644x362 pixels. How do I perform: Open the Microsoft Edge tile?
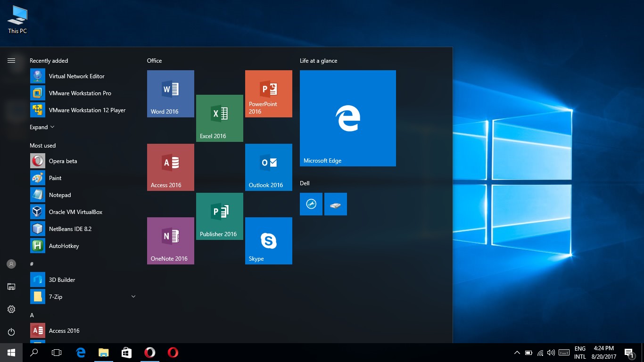click(x=347, y=118)
